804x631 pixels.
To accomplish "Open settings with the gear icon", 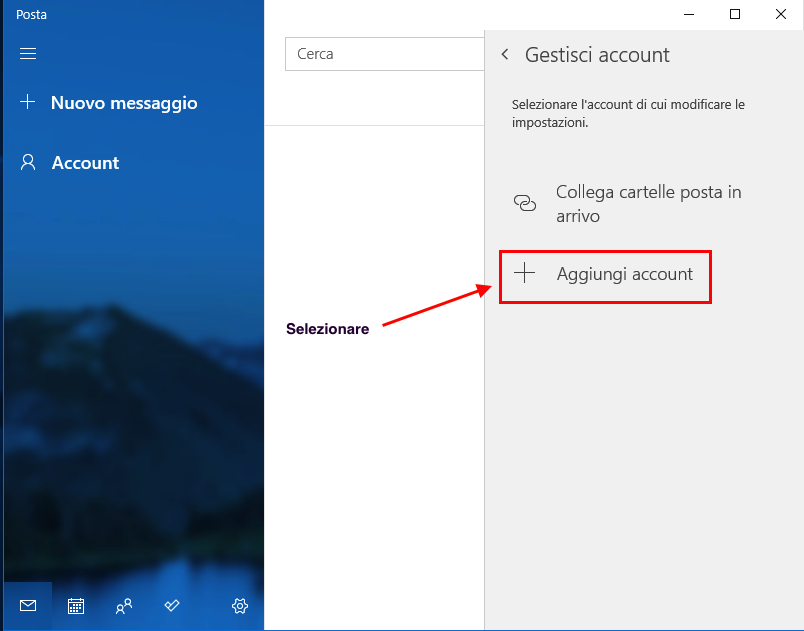I will (240, 605).
